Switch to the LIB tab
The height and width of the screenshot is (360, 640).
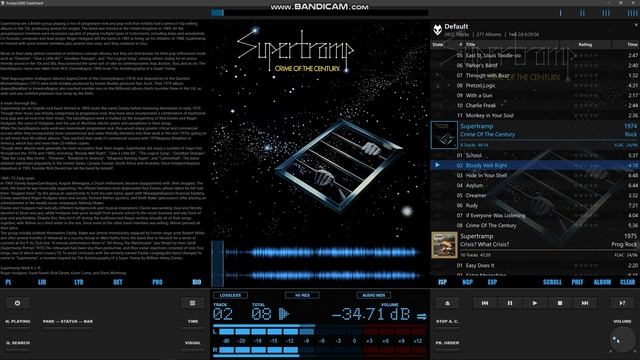coord(42,282)
